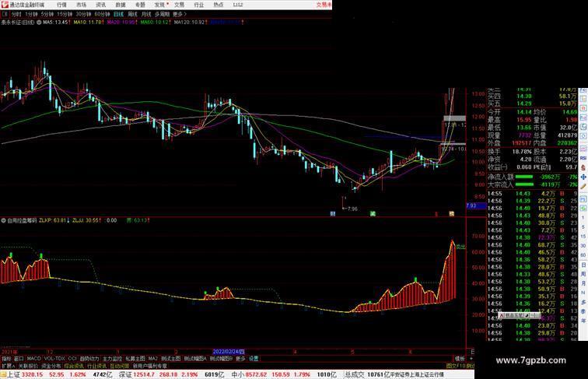Viewport: 588px width, 379px height.
Task: Open the 多周期 multi-period view
Action: pyautogui.click(x=162, y=14)
